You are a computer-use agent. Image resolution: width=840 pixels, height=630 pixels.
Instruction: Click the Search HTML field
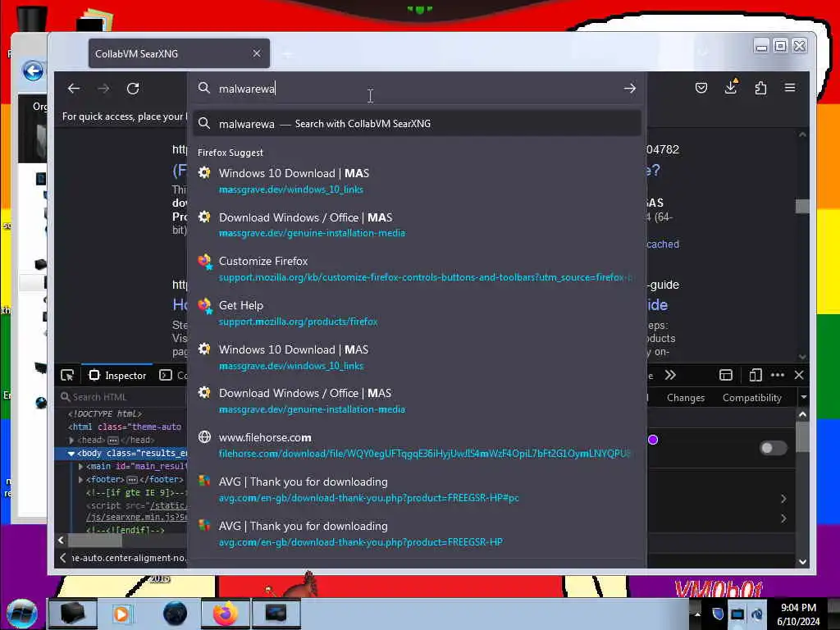tap(123, 397)
